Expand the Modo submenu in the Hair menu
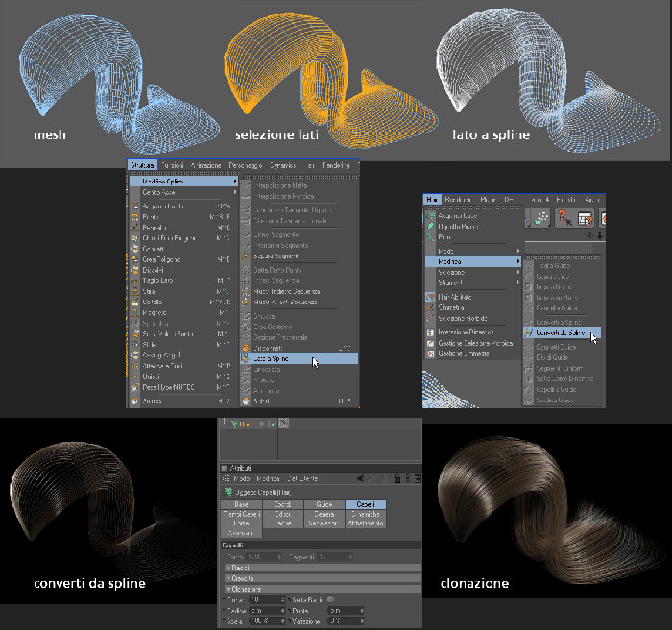 coord(518,251)
